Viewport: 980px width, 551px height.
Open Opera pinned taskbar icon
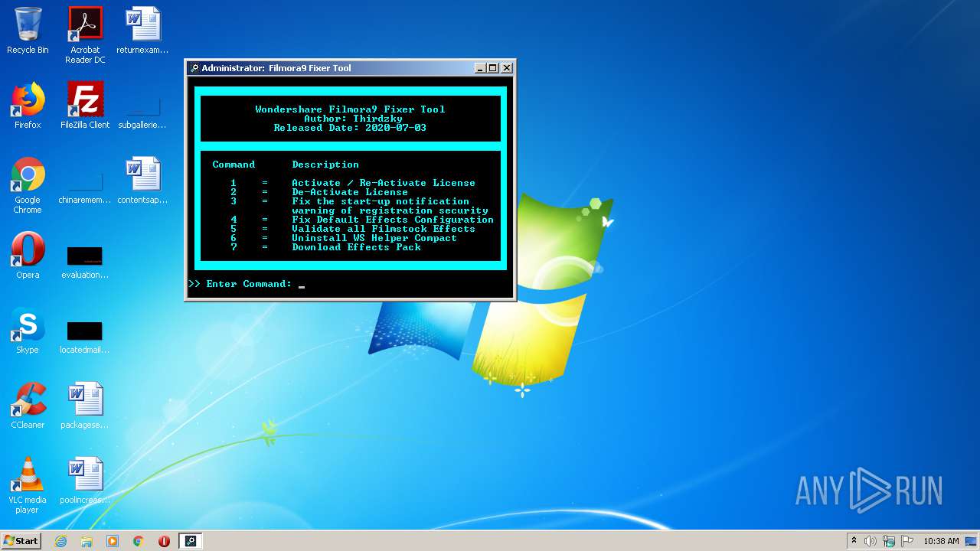point(164,541)
